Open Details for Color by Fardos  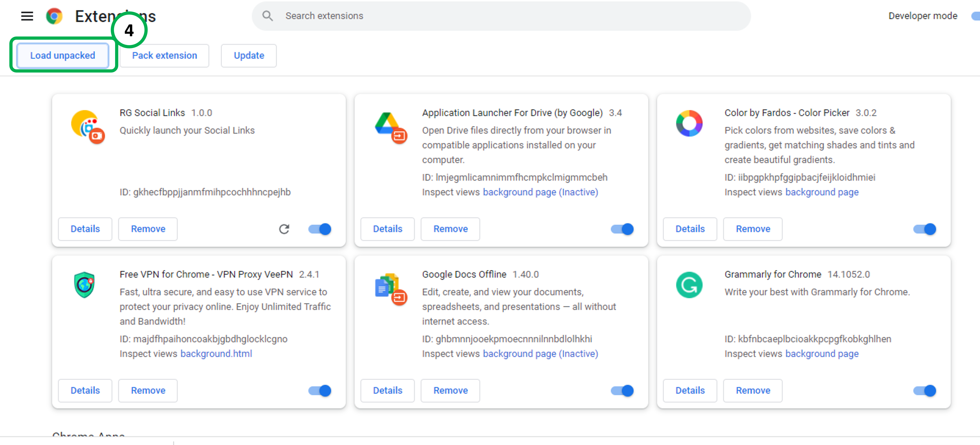[690, 229]
